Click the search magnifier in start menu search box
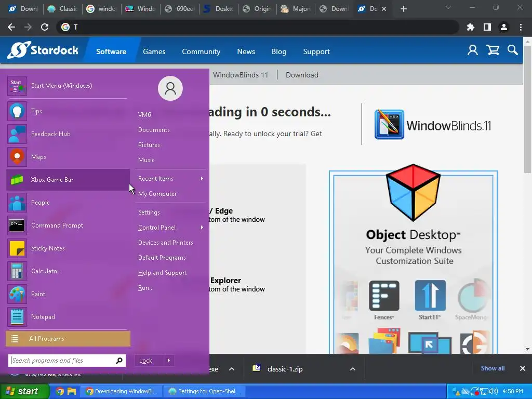This screenshot has width=532, height=399. [119, 361]
